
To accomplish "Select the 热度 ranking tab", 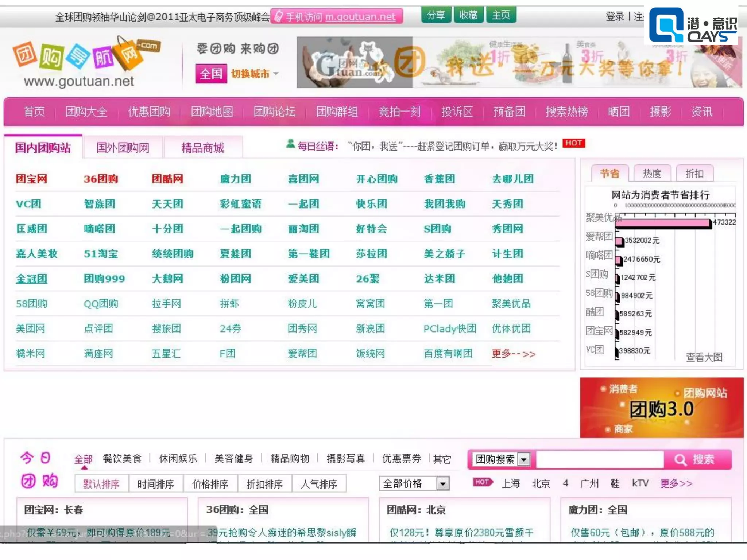I will click(x=652, y=174).
